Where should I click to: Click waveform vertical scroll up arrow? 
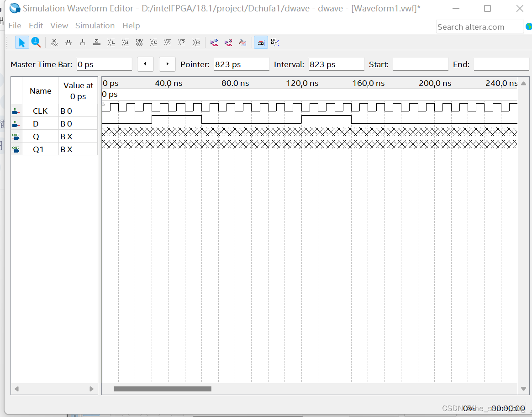coord(523,83)
